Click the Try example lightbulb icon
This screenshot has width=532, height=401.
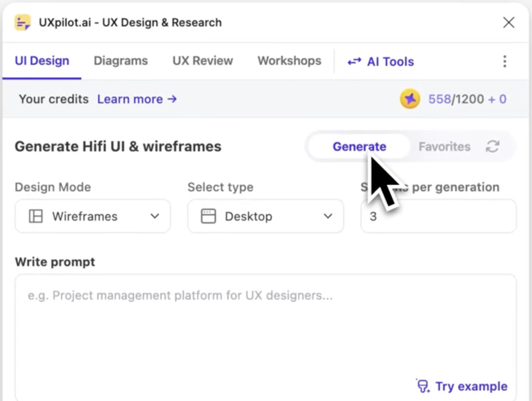pyautogui.click(x=423, y=386)
